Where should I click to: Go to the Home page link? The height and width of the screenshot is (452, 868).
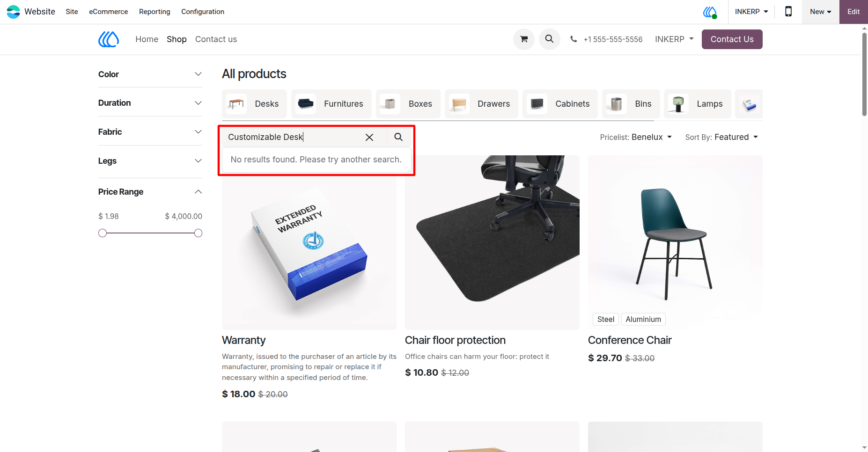[147, 39]
